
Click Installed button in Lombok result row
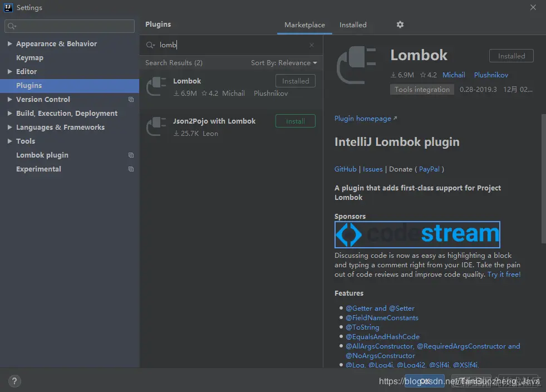click(x=296, y=81)
